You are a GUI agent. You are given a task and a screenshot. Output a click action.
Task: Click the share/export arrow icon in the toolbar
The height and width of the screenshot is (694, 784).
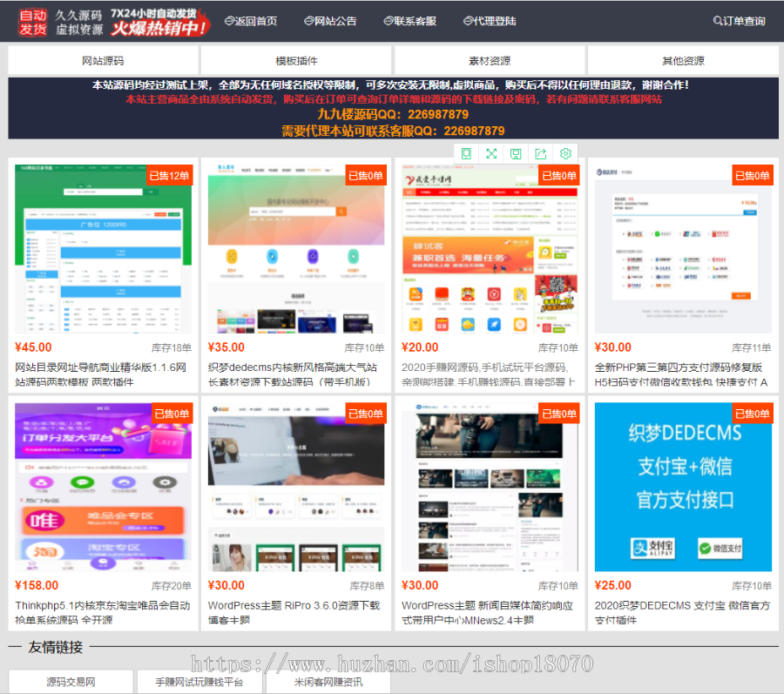[x=540, y=153]
